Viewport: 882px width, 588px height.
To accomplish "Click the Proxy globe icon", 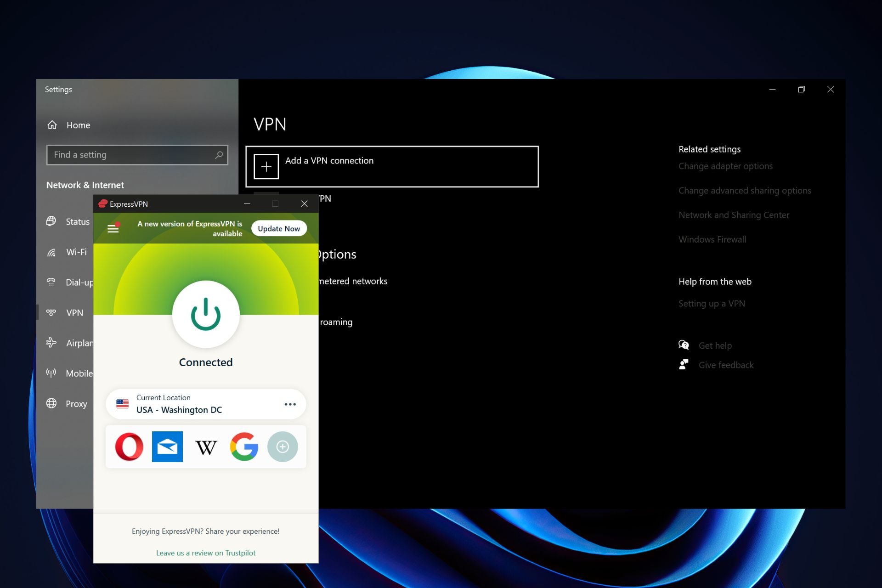I will 51,403.
